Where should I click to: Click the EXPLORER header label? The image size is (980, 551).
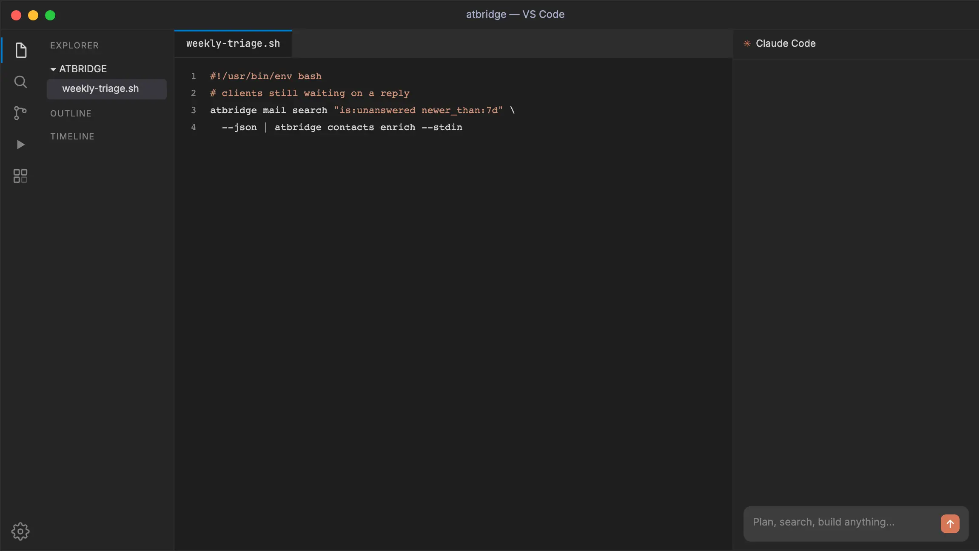74,45
